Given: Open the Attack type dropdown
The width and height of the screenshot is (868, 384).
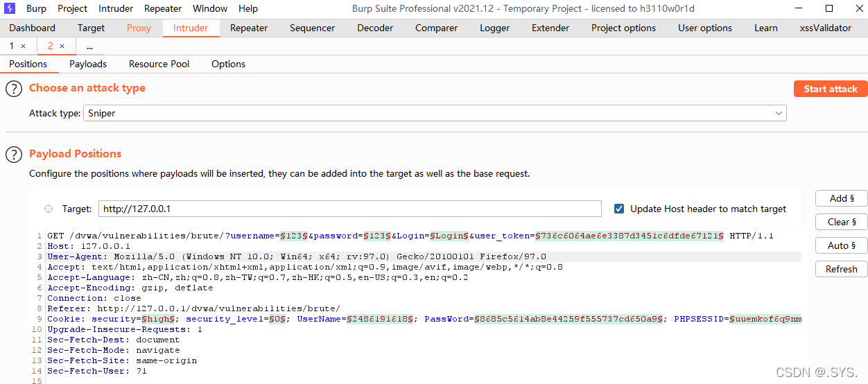Looking at the screenshot, I should 435,113.
